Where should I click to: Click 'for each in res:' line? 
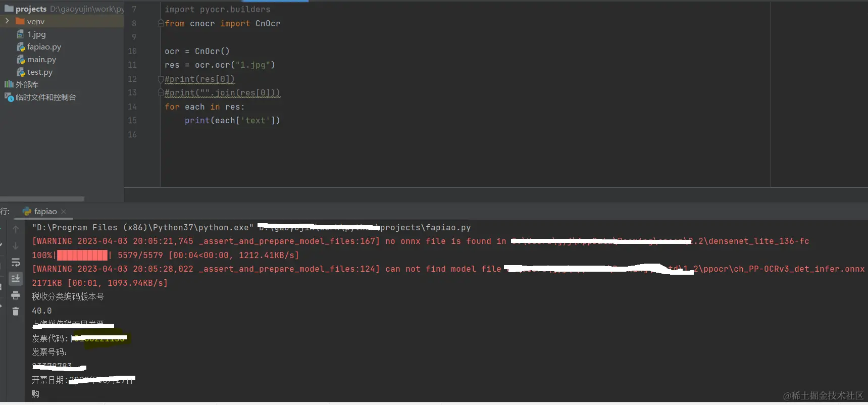(x=205, y=107)
